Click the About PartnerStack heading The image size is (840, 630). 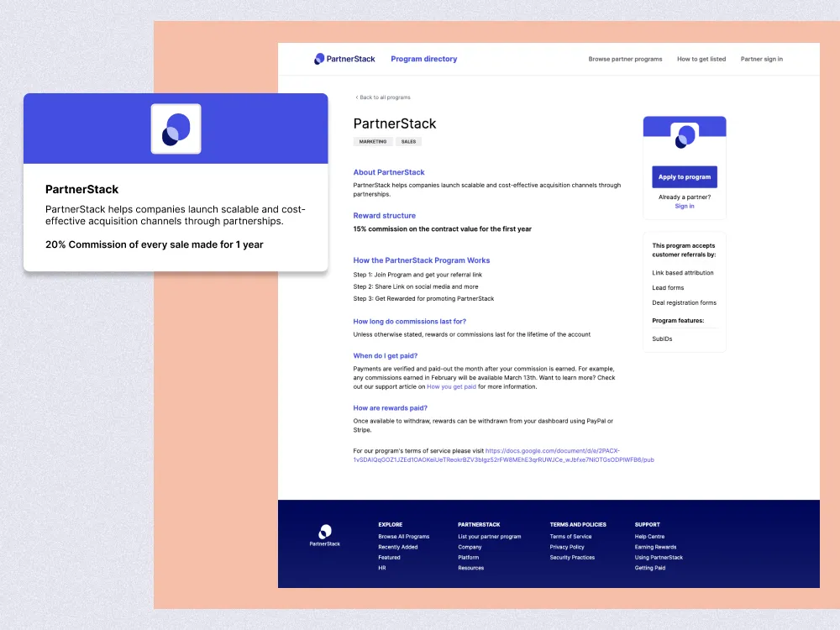(388, 172)
